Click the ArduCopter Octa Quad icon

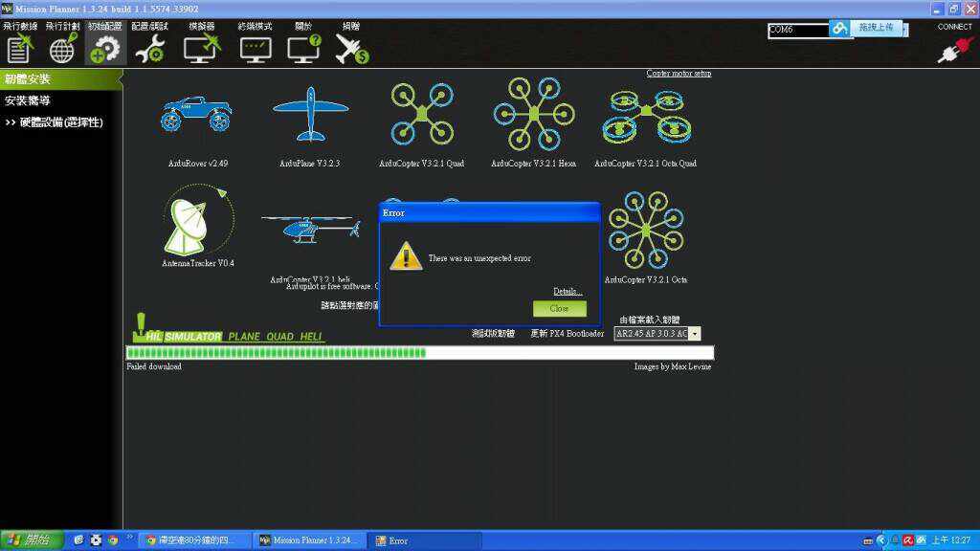(x=645, y=115)
